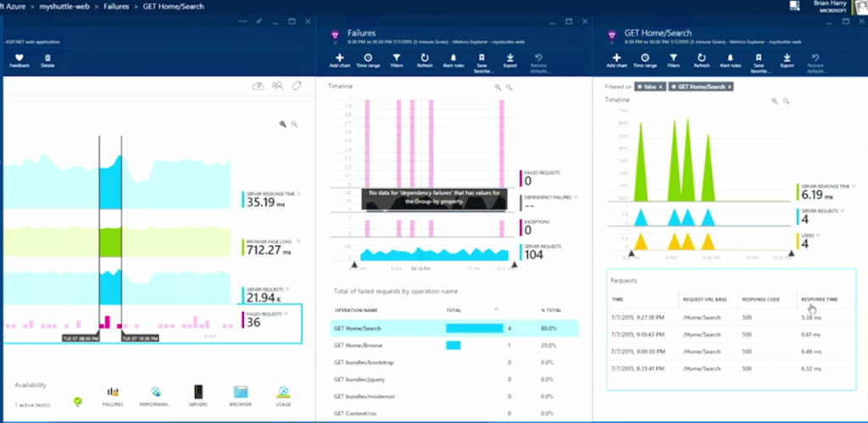Viewport: 868px width, 423px height.
Task: Click the users icon above overview chart
Action: click(277, 86)
